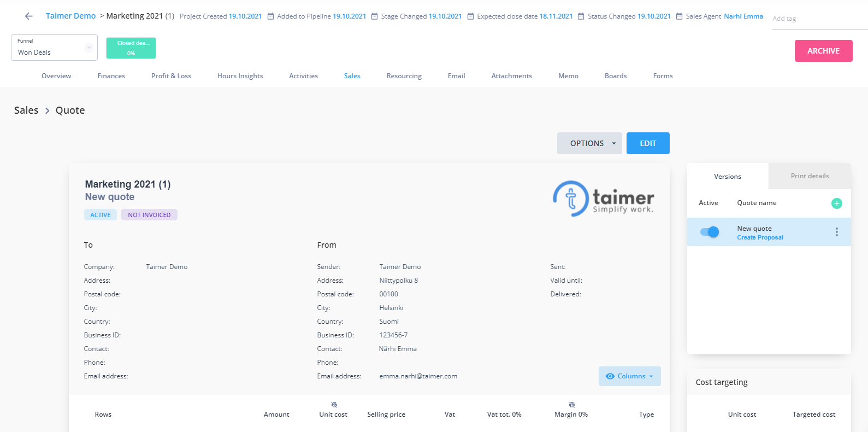Select the Sales tab
Viewport: 868px width, 432px height.
(352, 76)
